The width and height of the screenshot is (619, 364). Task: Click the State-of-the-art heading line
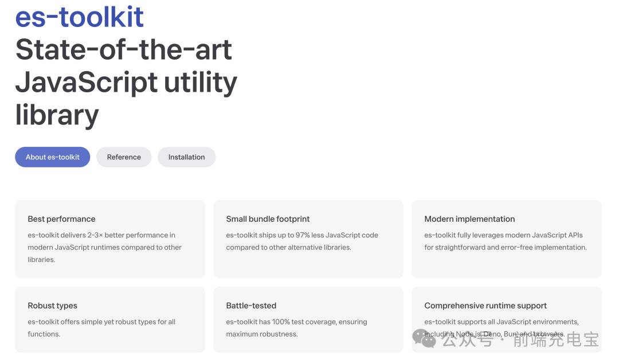[x=124, y=50]
